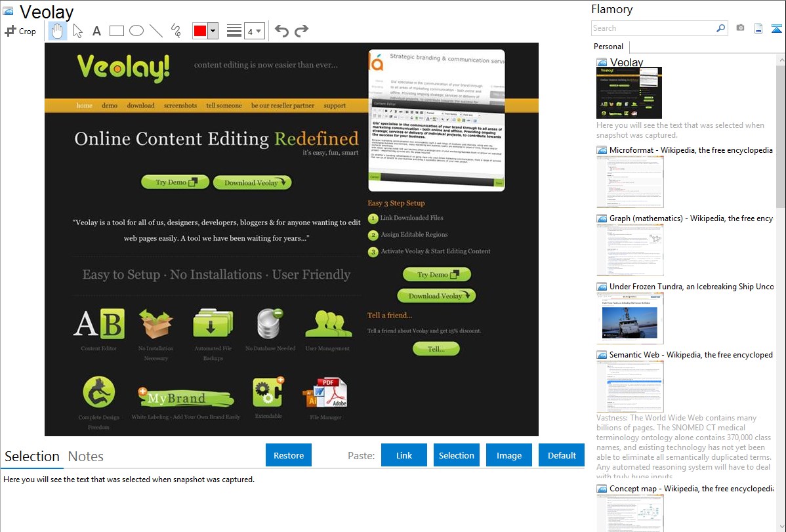Select the straight line tool
Screen dimensions: 786x532
(156, 31)
